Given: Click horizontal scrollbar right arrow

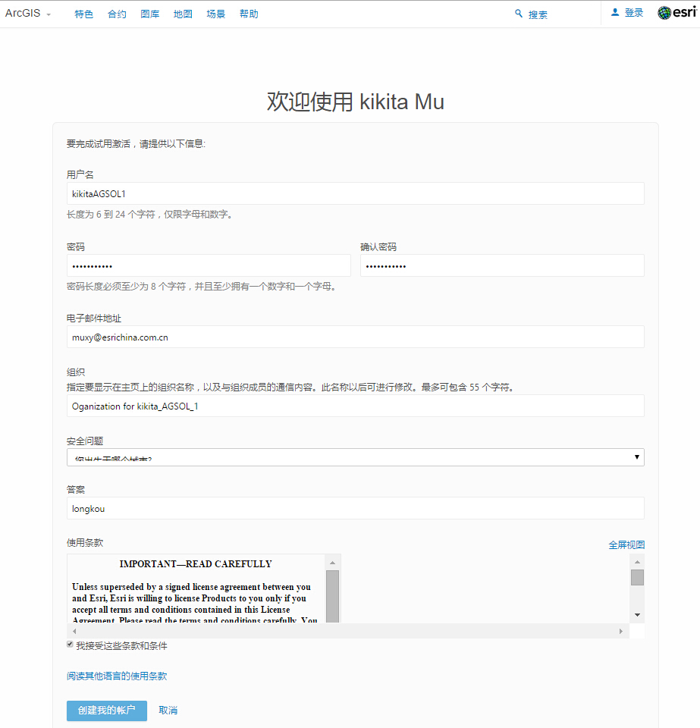Looking at the screenshot, I should coord(621,631).
